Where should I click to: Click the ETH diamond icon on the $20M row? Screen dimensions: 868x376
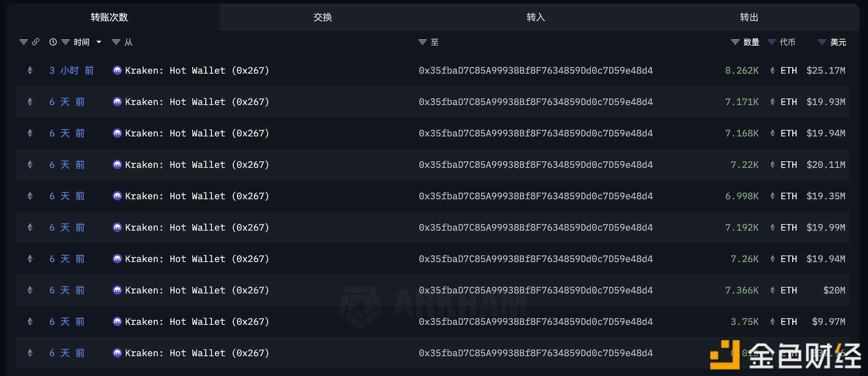pos(773,290)
